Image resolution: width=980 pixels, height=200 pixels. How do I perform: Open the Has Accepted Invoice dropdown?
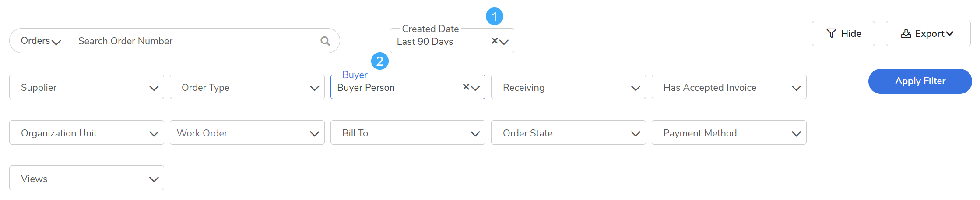[729, 87]
